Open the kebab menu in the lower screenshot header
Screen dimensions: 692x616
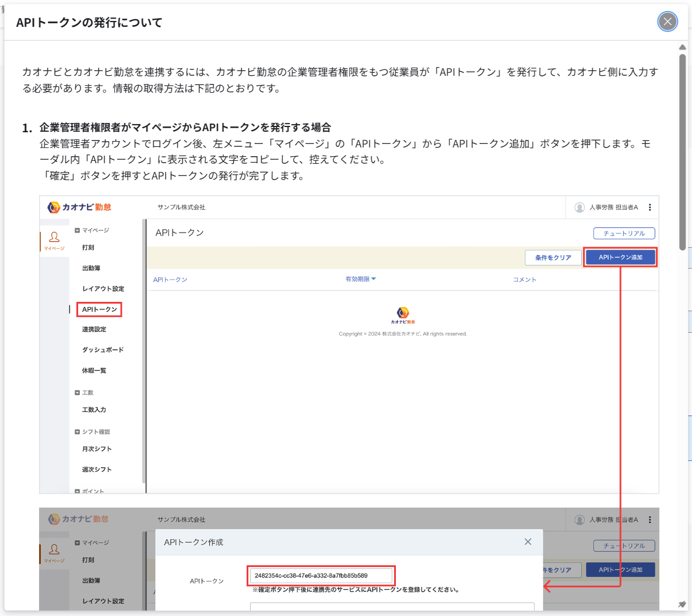click(649, 519)
